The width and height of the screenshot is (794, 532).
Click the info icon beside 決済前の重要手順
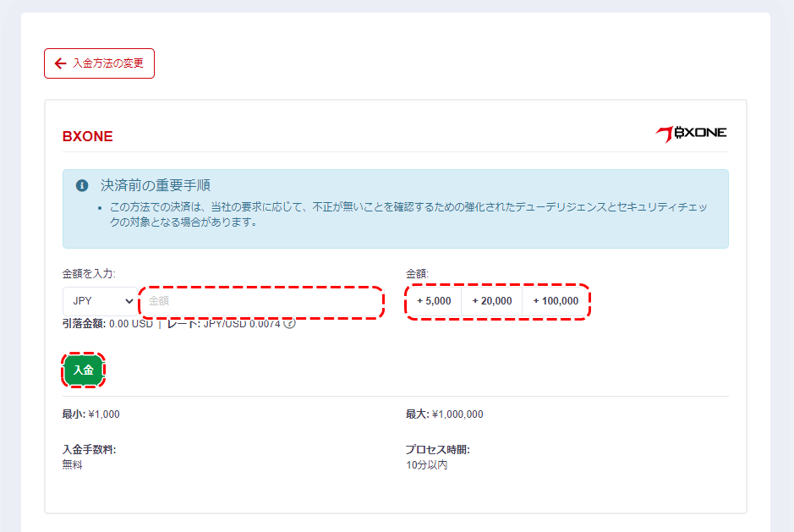point(82,185)
